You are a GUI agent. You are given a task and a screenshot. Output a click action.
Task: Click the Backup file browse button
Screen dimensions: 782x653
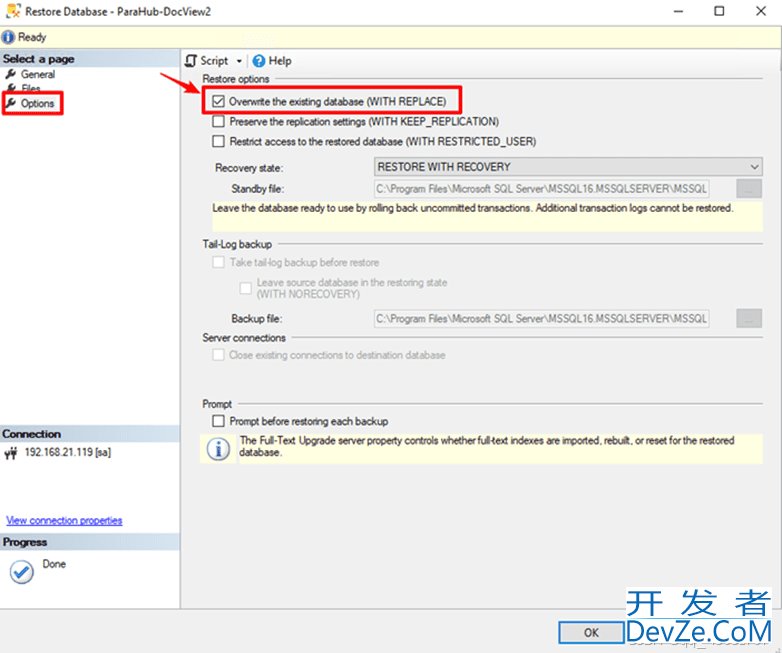click(x=749, y=318)
